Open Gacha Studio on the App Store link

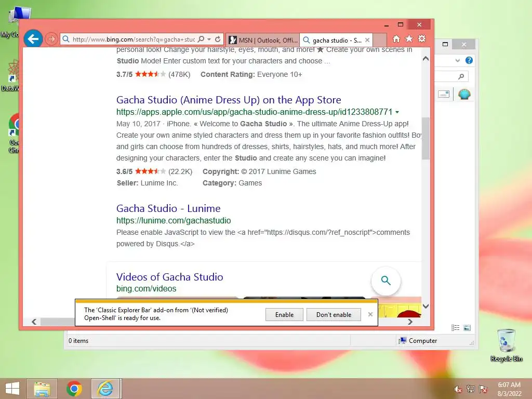click(x=229, y=100)
